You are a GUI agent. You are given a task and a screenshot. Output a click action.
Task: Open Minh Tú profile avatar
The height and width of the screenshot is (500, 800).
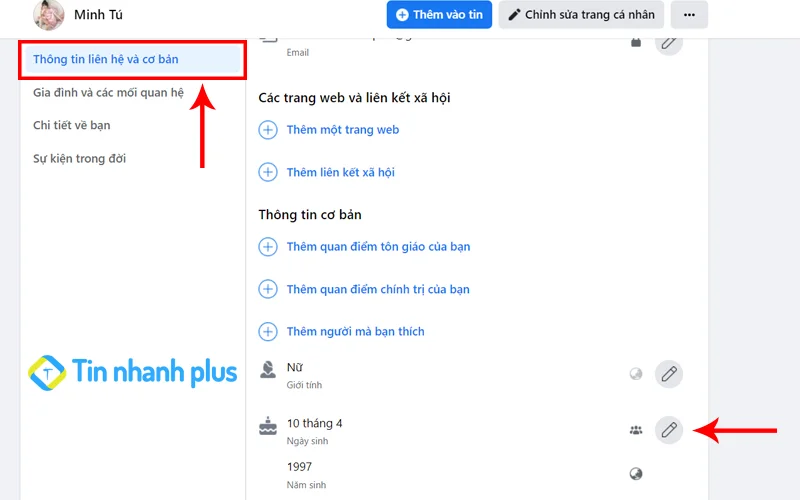point(48,15)
